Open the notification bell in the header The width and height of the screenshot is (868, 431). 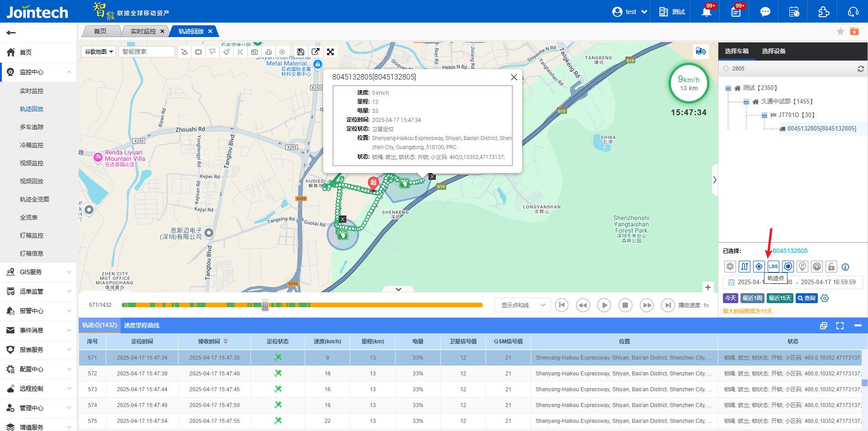pos(706,12)
